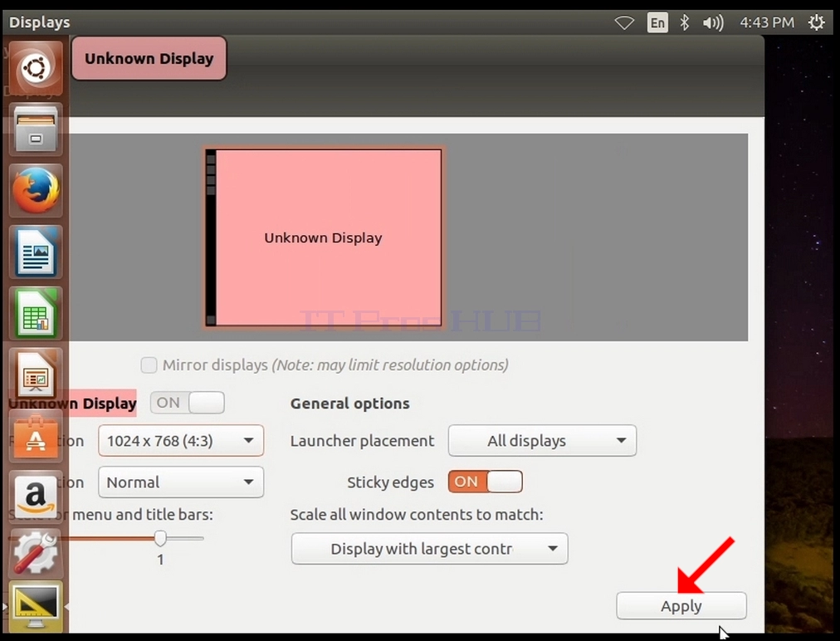Open the Amazon launcher icon
Viewport: 840px width, 641px height.
click(36, 496)
